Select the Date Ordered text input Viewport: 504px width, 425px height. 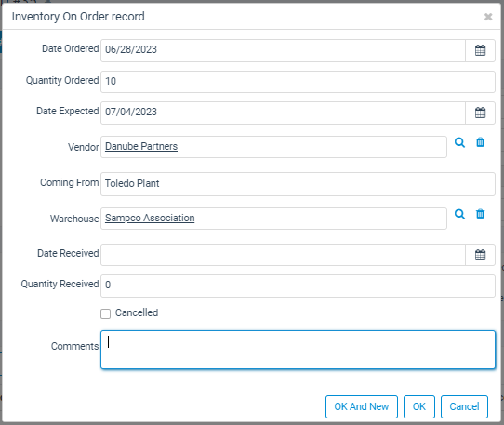coord(283,50)
